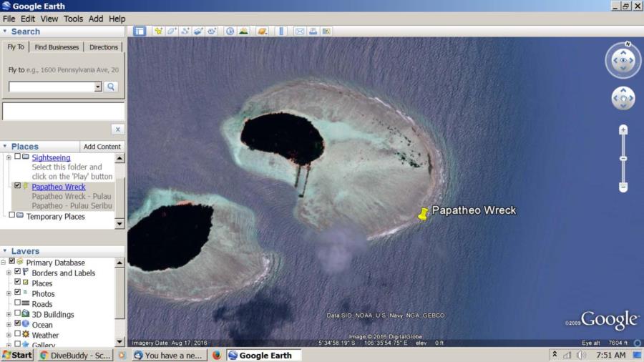Email the current view icon
Viewport: 644px width, 362px height.
[300, 31]
